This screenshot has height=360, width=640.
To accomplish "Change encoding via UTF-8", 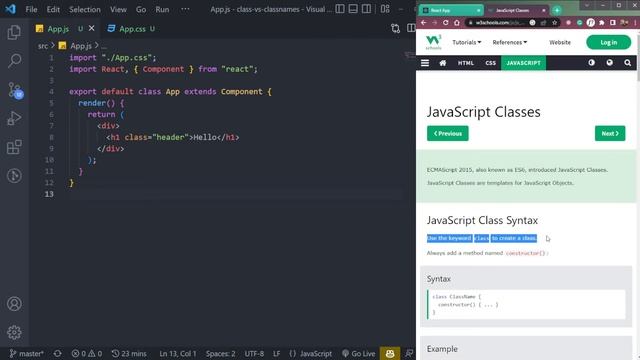I will tap(254, 353).
